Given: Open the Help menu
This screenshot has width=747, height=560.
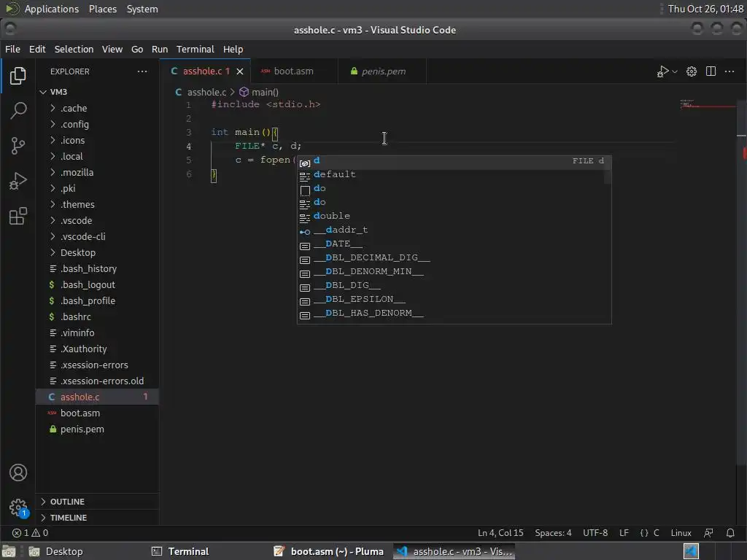Looking at the screenshot, I should click(x=233, y=49).
